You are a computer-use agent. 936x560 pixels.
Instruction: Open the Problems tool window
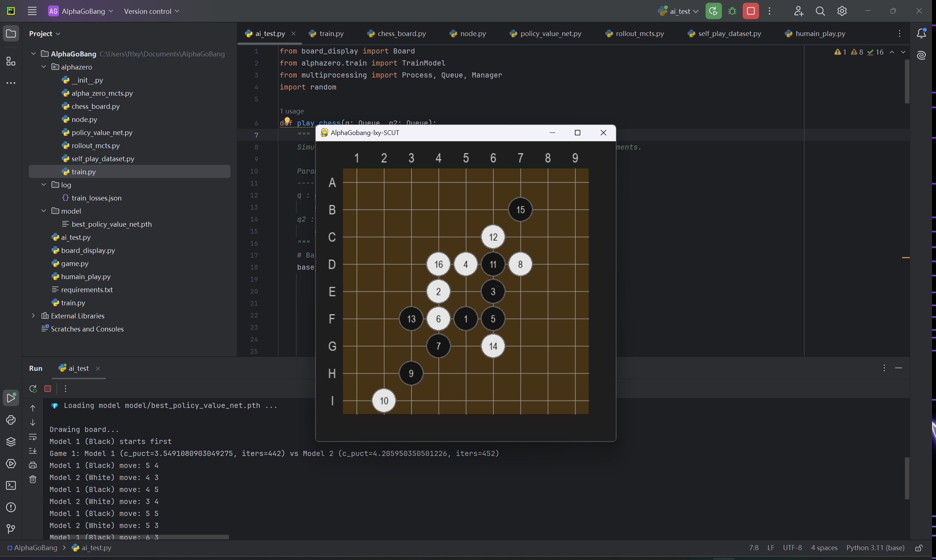(x=11, y=508)
